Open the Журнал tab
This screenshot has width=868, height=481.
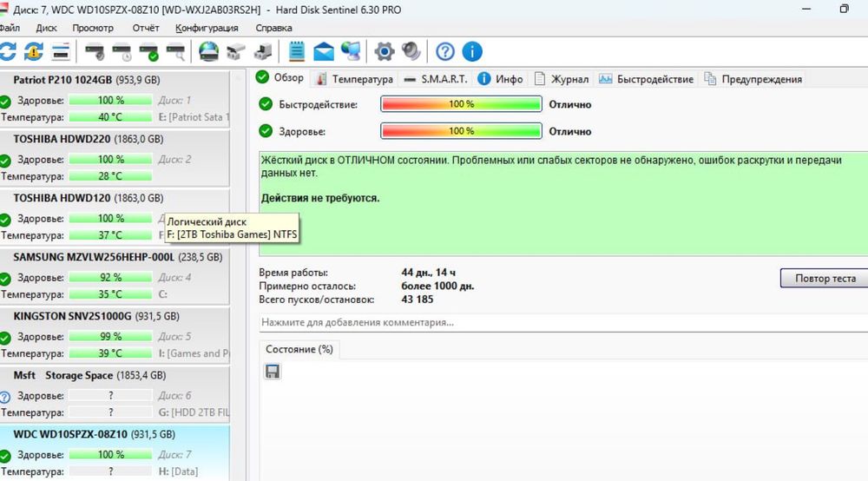coord(562,79)
